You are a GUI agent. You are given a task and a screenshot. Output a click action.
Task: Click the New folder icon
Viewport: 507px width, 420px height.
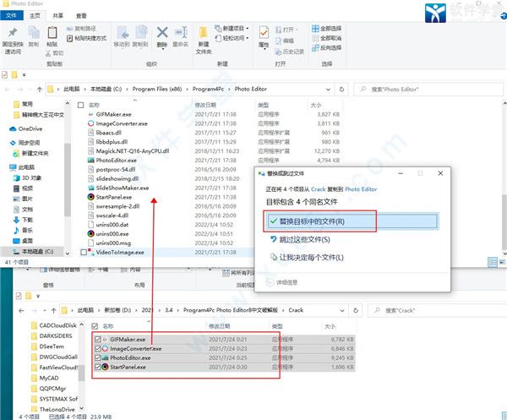coord(203,33)
